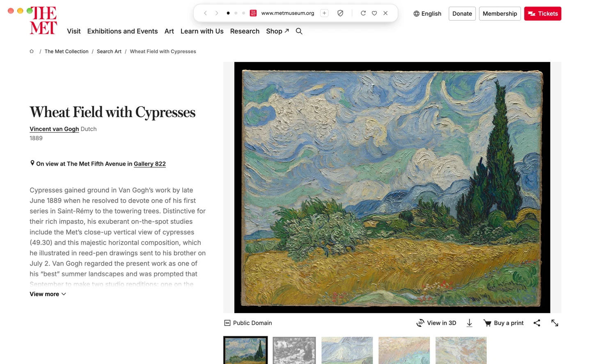
Task: Select the first color painting thumbnail
Action: click(245, 350)
